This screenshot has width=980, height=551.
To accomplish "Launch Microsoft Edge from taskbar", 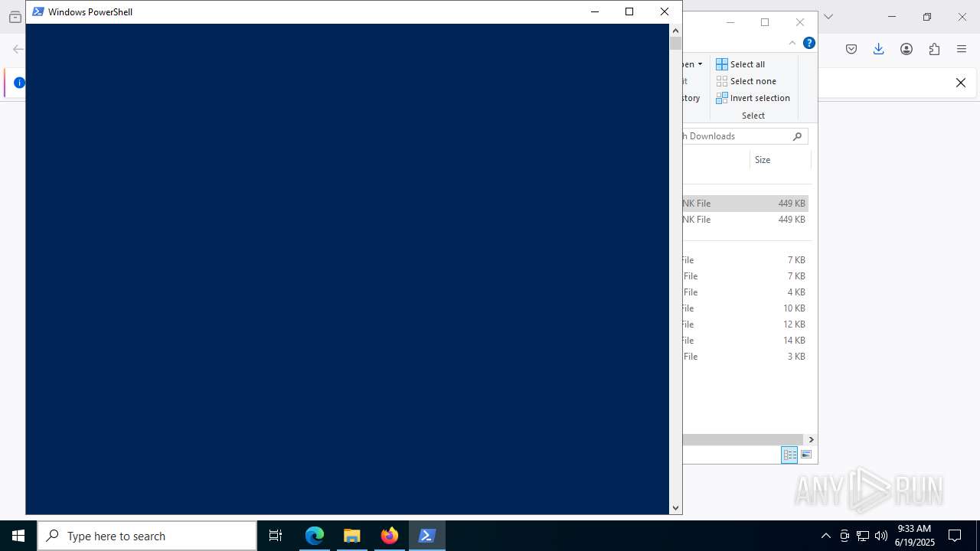I will 315,536.
